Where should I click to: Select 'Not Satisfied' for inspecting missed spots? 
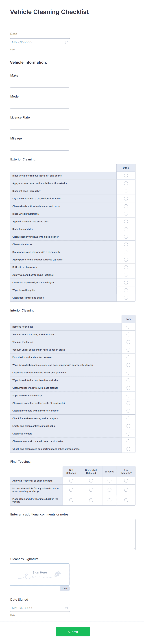(71, 490)
